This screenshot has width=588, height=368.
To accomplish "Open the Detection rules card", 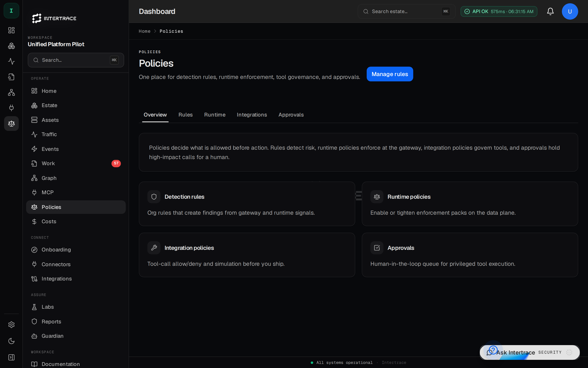I will (247, 204).
